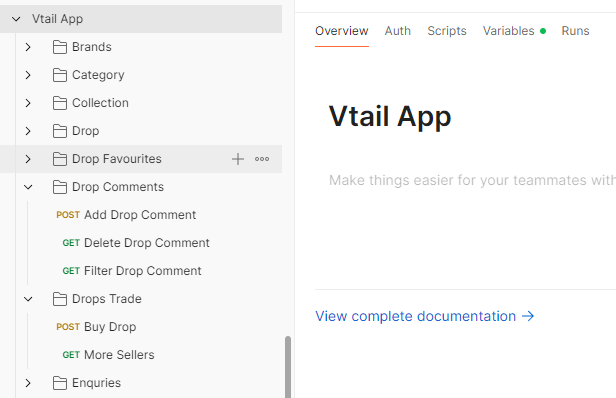
Task: Click the Drop Favourites folder icon
Action: pyautogui.click(x=60, y=159)
